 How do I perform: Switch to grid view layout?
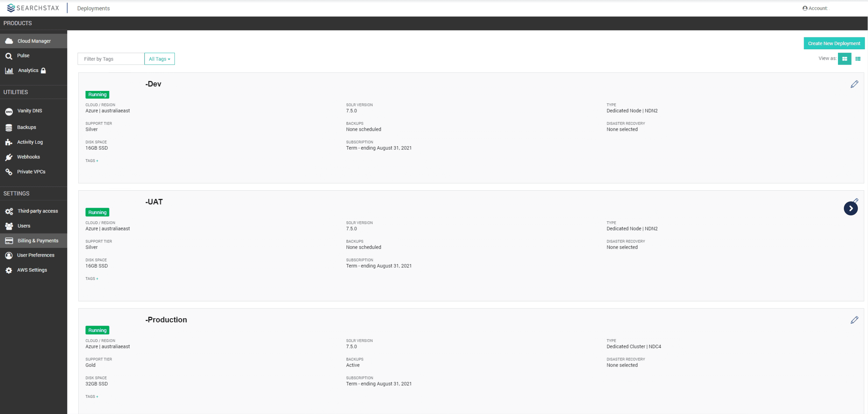click(x=845, y=59)
